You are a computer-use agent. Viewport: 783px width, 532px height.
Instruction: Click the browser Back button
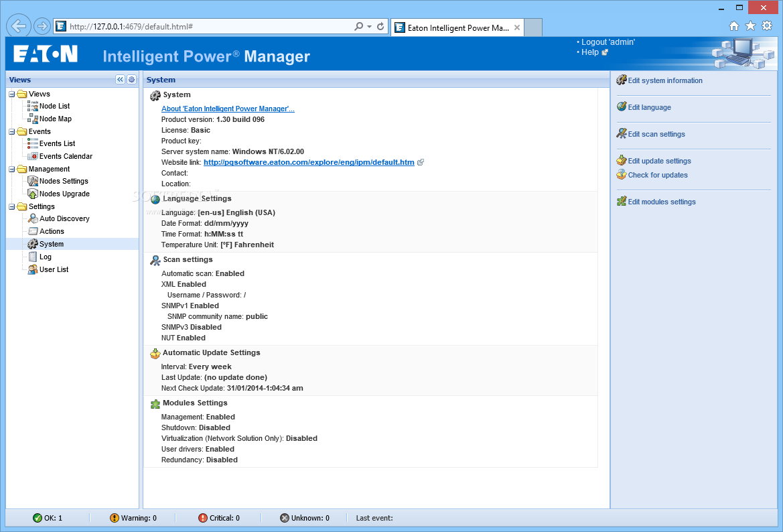(x=19, y=26)
